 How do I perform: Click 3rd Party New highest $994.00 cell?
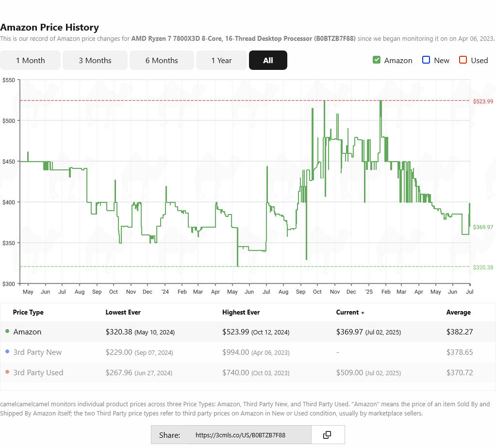pos(256,352)
